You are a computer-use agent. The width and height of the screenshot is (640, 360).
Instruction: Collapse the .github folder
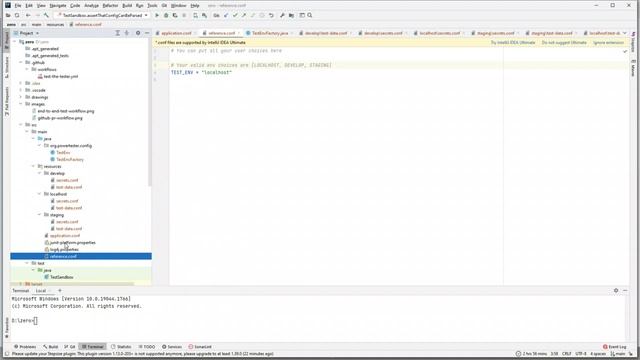tap(21, 62)
